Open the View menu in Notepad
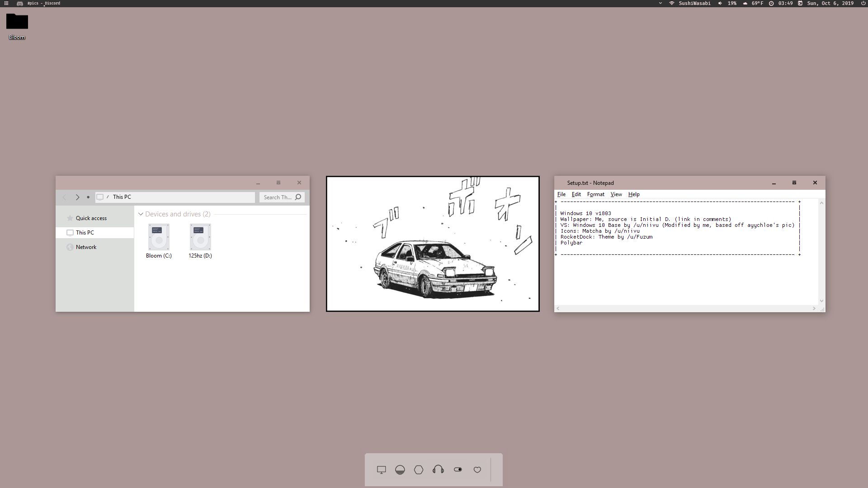 [616, 194]
